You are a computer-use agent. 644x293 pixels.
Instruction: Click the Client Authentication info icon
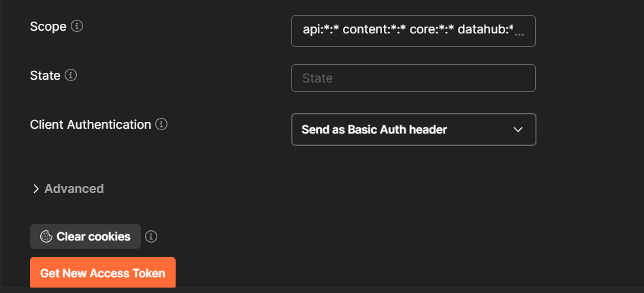(x=161, y=125)
